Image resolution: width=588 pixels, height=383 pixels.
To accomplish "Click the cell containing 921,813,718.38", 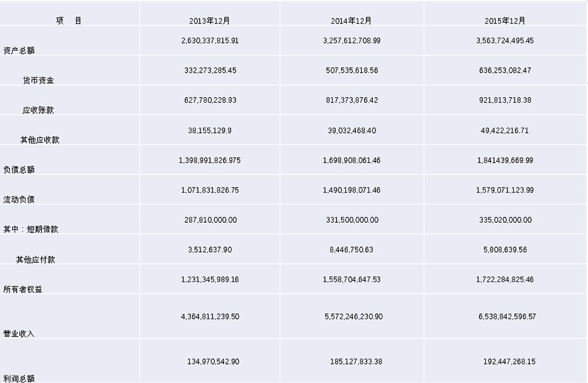I will coord(504,100).
